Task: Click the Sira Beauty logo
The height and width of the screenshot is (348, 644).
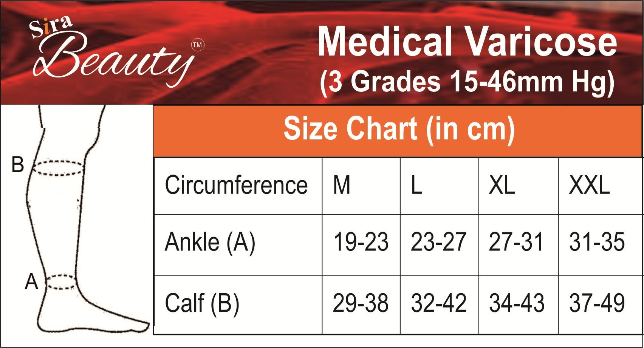Action: tap(113, 52)
